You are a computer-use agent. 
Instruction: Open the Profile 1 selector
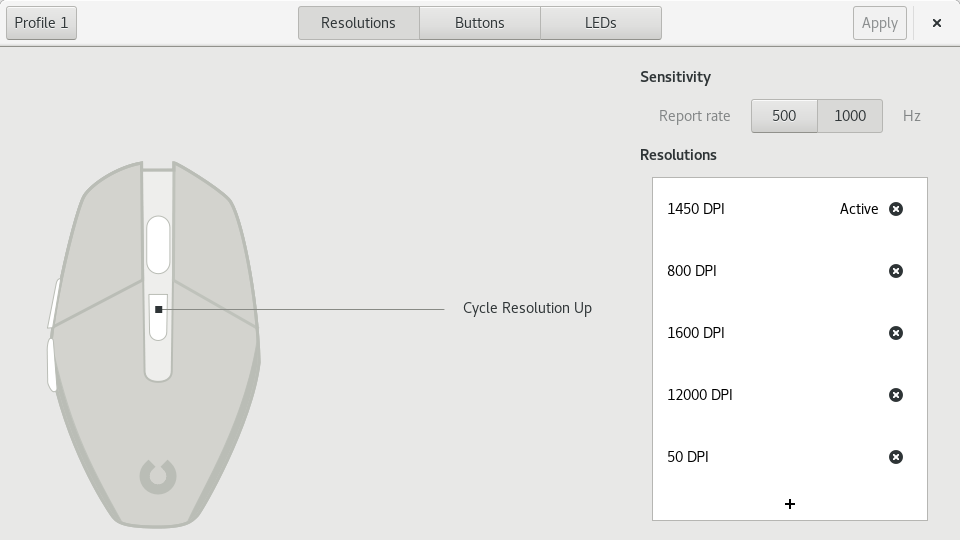[42, 23]
